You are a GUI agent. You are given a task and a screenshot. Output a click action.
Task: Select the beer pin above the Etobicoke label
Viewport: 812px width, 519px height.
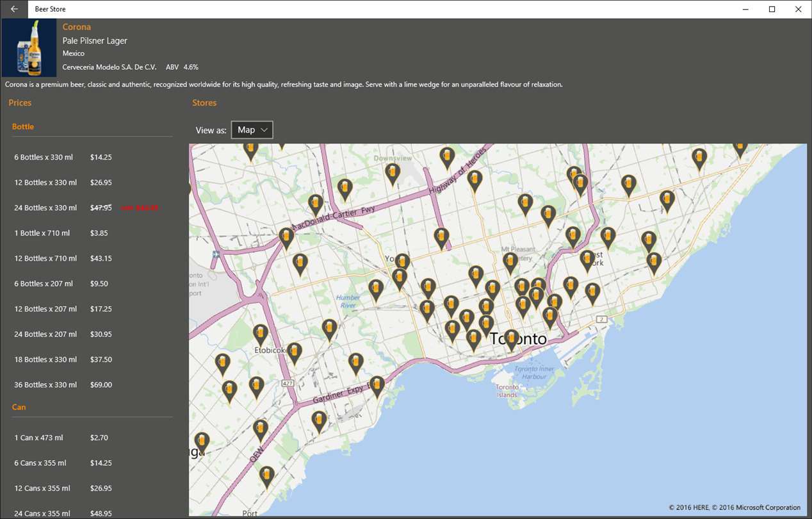pos(260,335)
